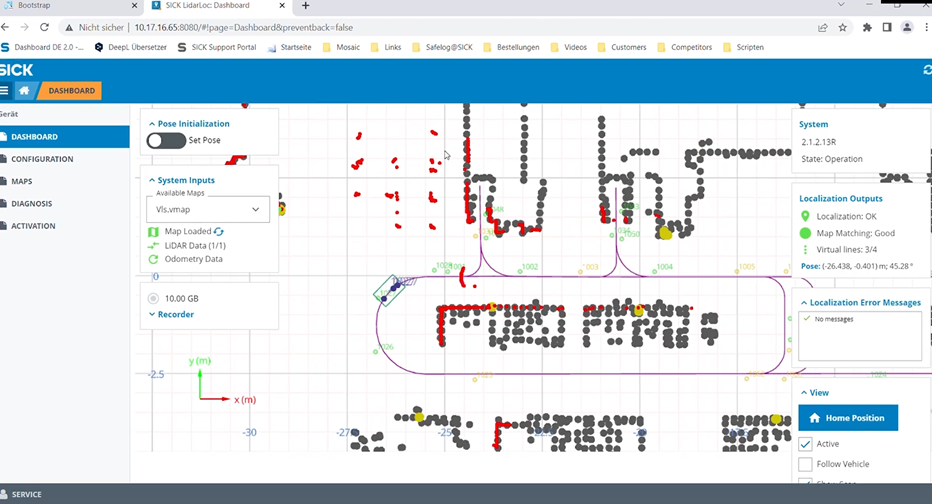The height and width of the screenshot is (504, 932).
Task: Click the Odometry Data refresh icon
Action: 153,259
